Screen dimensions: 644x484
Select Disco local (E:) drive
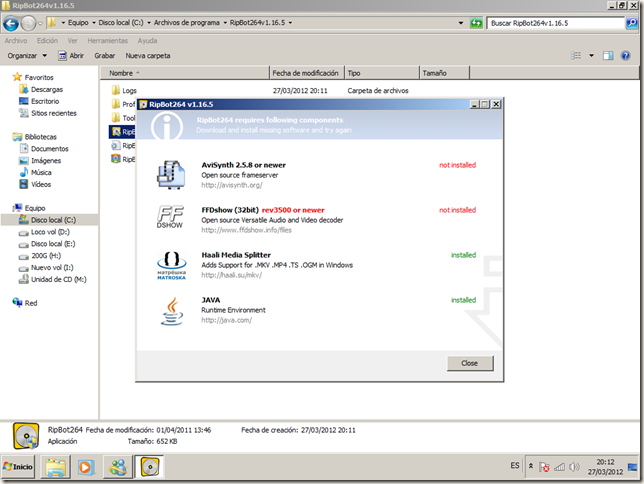pos(47,244)
